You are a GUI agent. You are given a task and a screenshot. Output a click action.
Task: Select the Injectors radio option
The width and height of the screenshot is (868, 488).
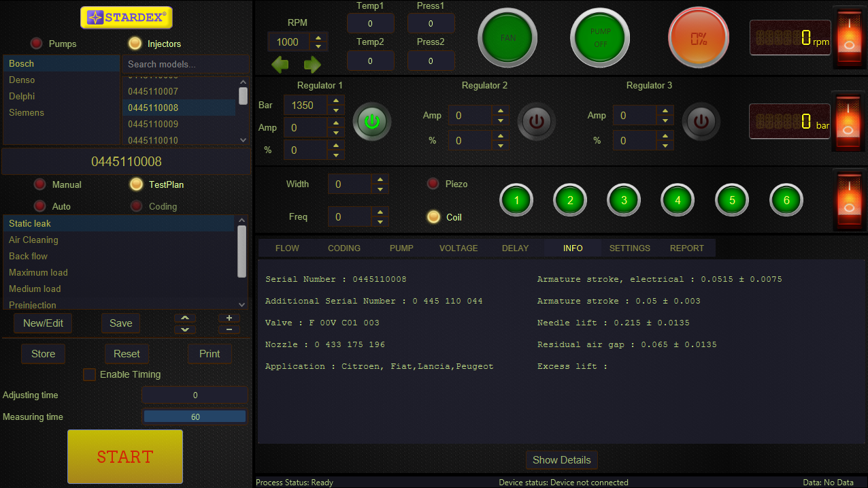click(x=135, y=44)
